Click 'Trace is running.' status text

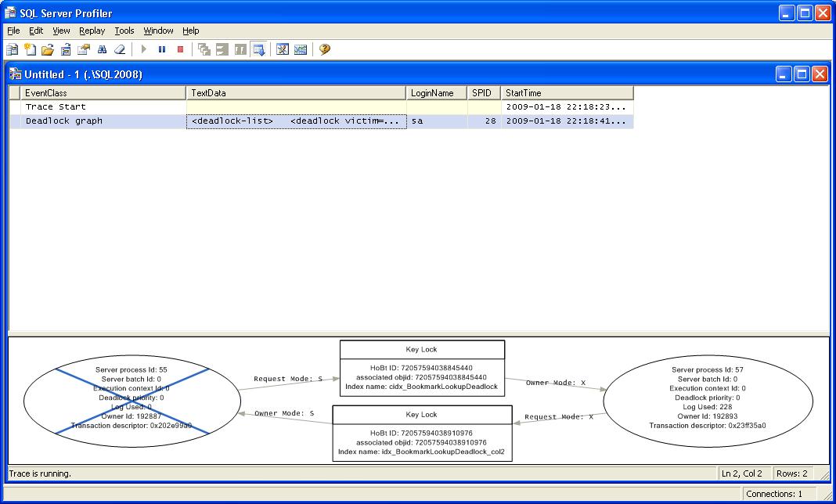[40, 473]
